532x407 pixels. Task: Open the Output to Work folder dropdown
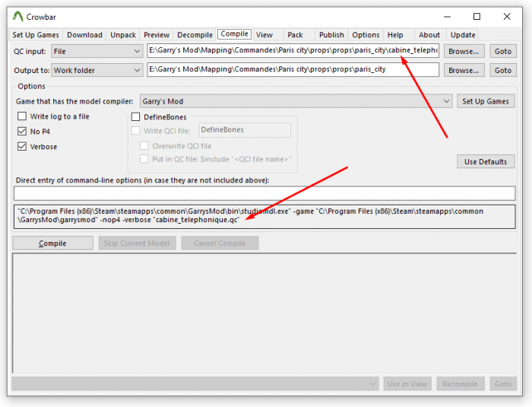(x=97, y=70)
